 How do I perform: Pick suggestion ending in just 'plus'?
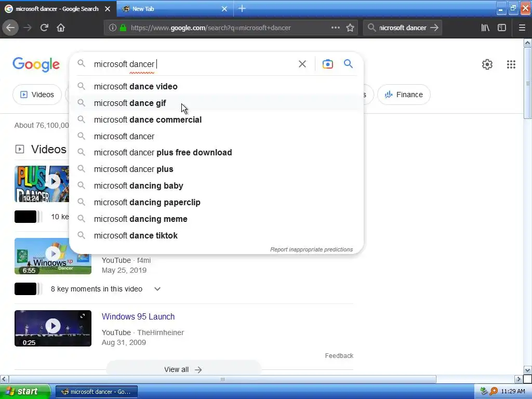pyautogui.click(x=216, y=169)
